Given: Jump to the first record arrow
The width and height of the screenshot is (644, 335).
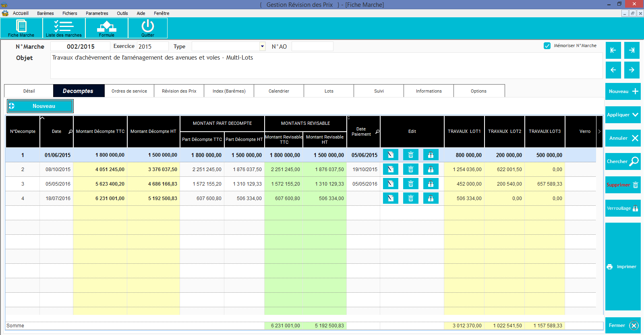Looking at the screenshot, I should [613, 50].
